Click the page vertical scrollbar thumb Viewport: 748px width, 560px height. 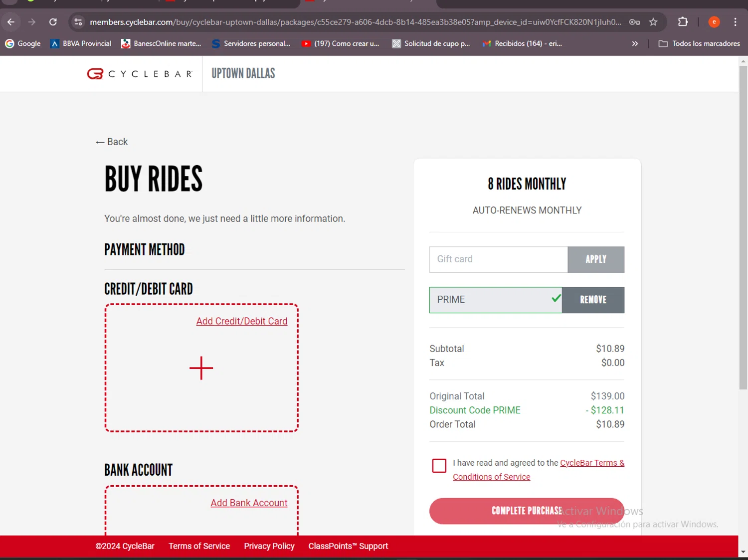pyautogui.click(x=743, y=227)
